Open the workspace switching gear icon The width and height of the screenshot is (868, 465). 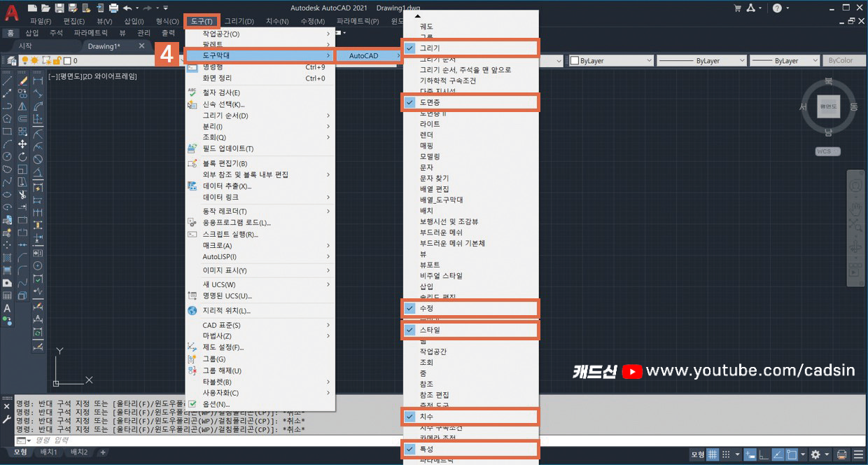(x=815, y=454)
